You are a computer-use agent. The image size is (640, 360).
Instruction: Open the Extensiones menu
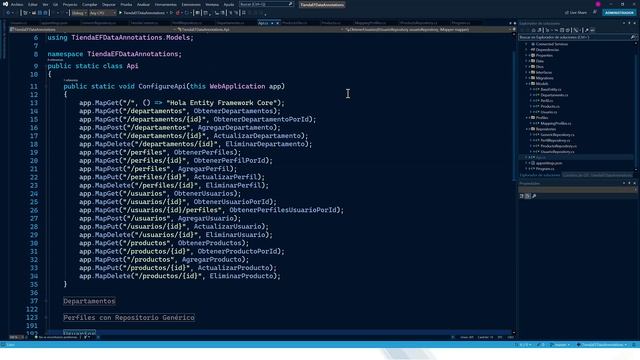pos(191,4)
